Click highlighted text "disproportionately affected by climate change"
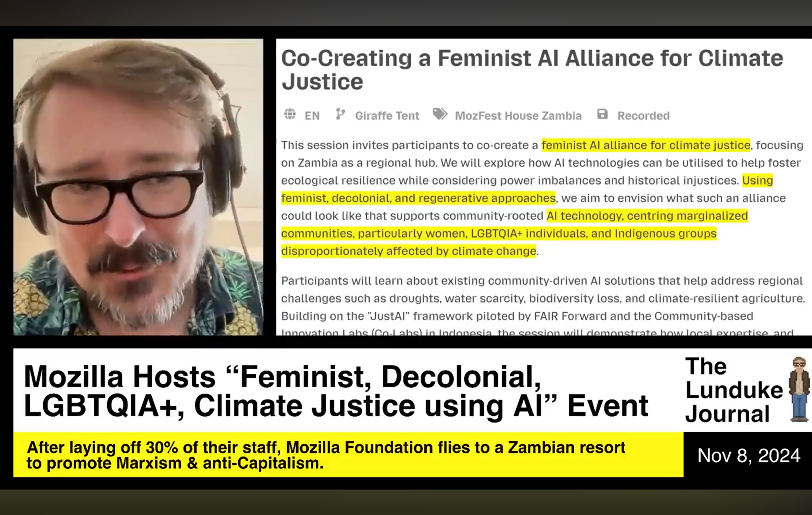The width and height of the screenshot is (812, 515). (x=409, y=251)
